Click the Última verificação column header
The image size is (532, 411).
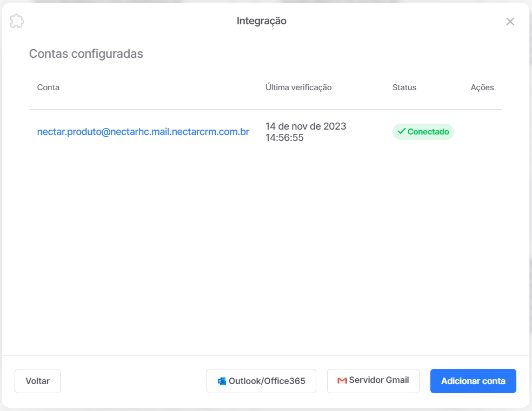click(298, 87)
